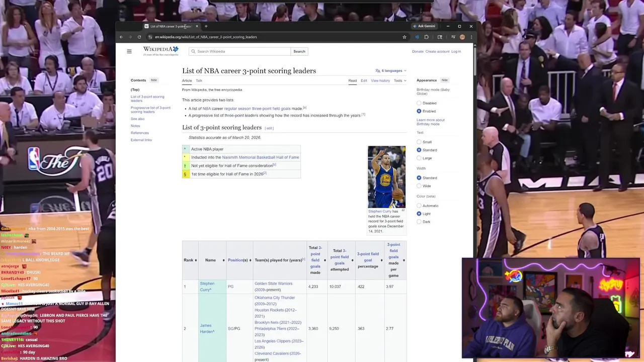Bookmark this page with the star icon

pyautogui.click(x=404, y=37)
